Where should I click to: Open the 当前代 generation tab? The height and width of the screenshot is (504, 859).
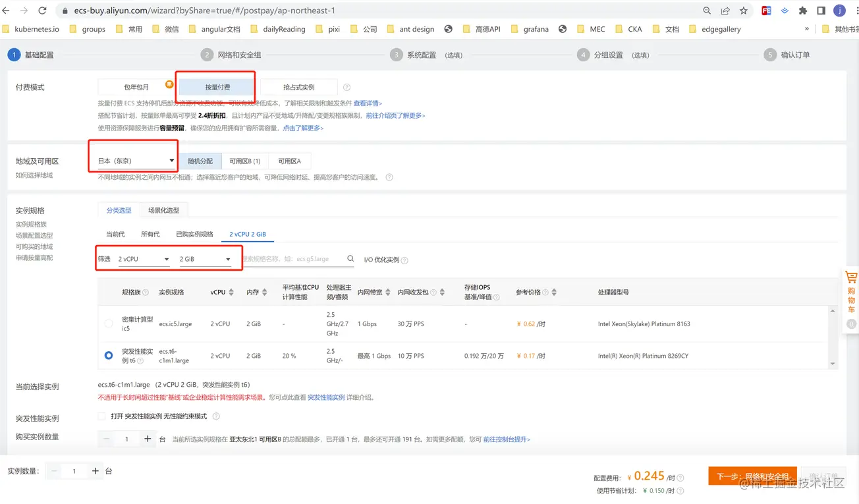[115, 235]
